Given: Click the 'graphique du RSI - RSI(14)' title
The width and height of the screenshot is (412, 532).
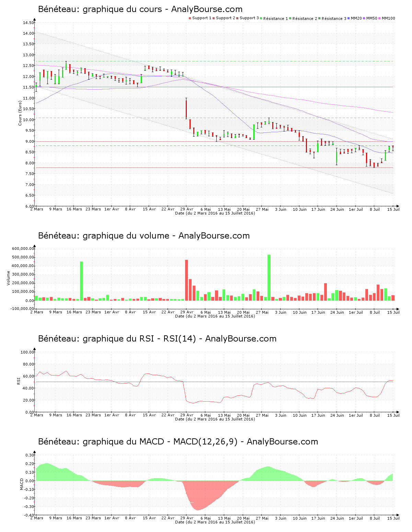Looking at the screenshot, I should 139,339.
